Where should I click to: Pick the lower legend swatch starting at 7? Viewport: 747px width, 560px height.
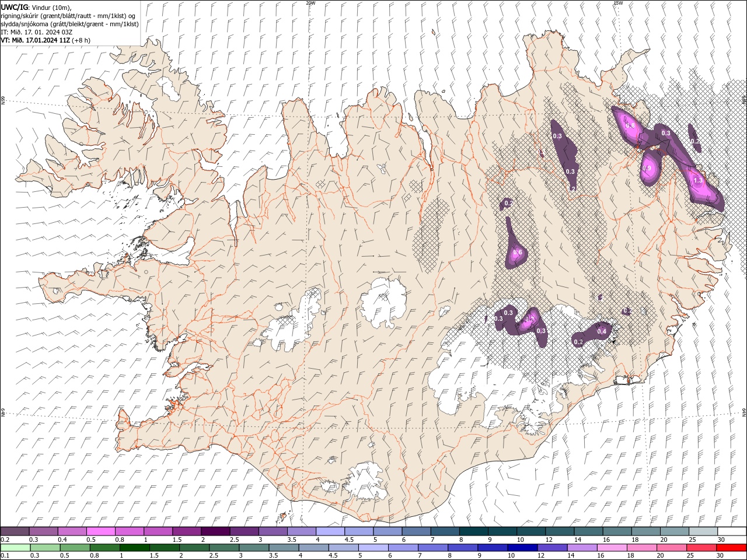click(x=434, y=547)
